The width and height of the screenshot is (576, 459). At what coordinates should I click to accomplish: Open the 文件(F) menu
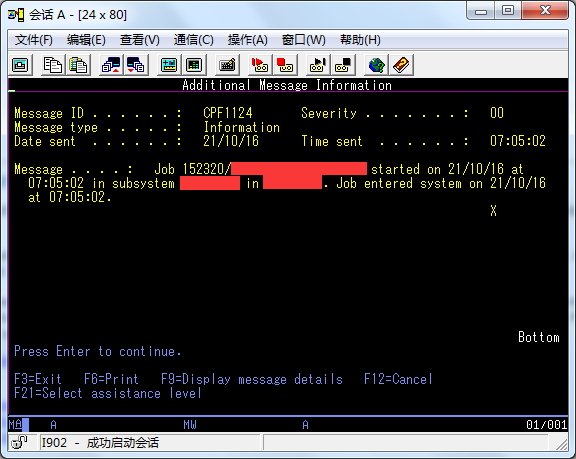point(34,40)
